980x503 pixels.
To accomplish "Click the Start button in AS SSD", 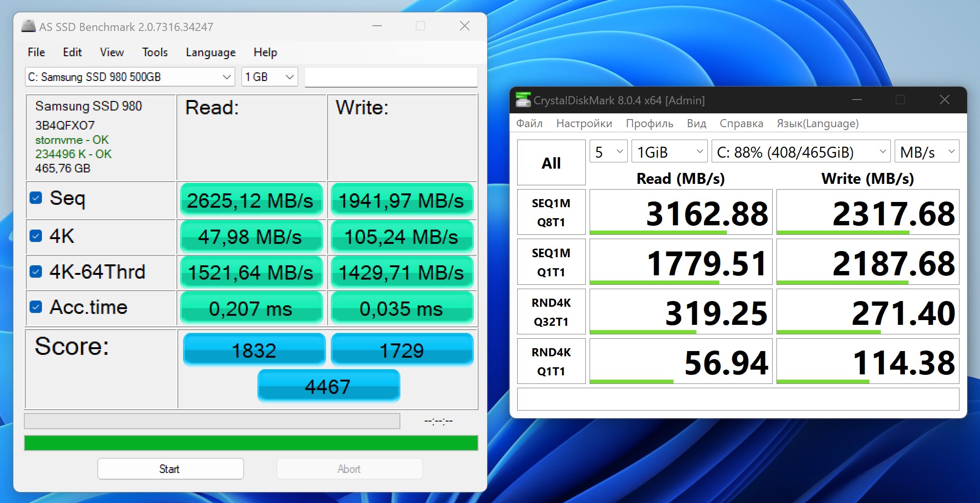I will click(170, 469).
